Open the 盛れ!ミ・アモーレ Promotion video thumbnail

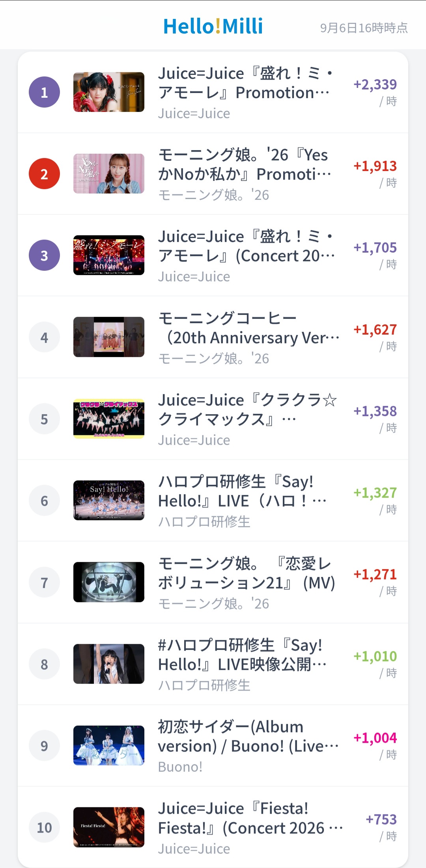(x=109, y=92)
